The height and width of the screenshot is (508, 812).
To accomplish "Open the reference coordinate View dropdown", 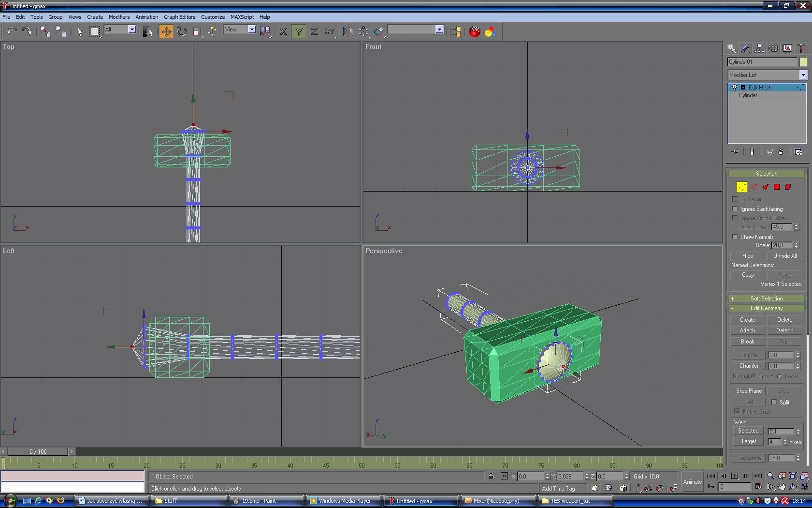I will 251,30.
